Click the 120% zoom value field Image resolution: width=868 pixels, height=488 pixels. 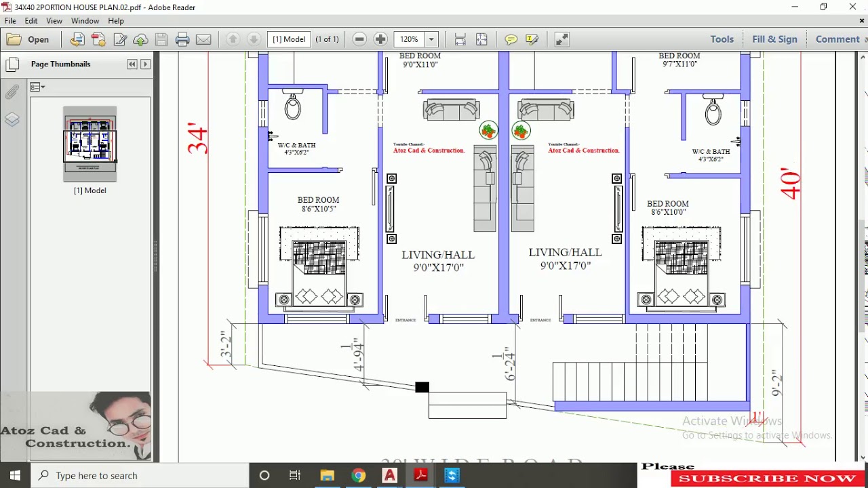(409, 39)
